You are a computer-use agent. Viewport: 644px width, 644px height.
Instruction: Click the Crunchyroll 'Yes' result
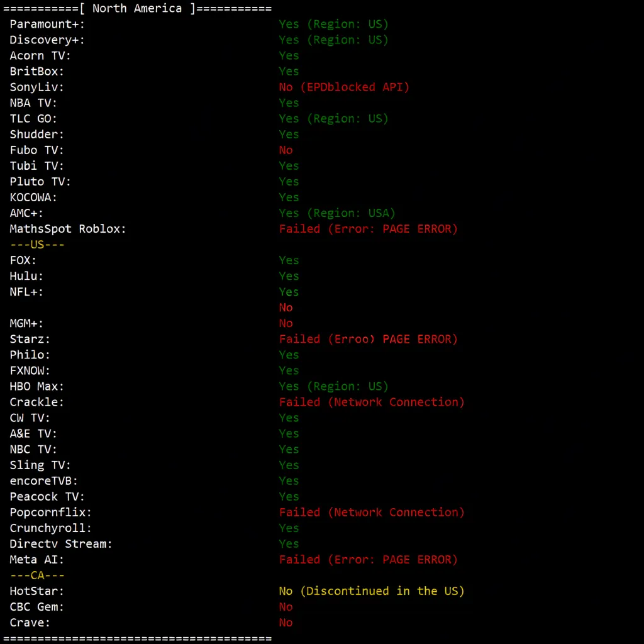point(288,527)
